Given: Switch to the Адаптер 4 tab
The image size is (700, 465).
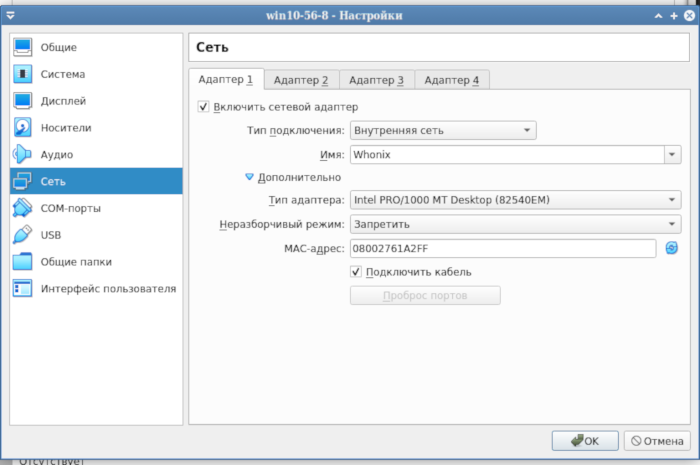Looking at the screenshot, I should coord(451,80).
